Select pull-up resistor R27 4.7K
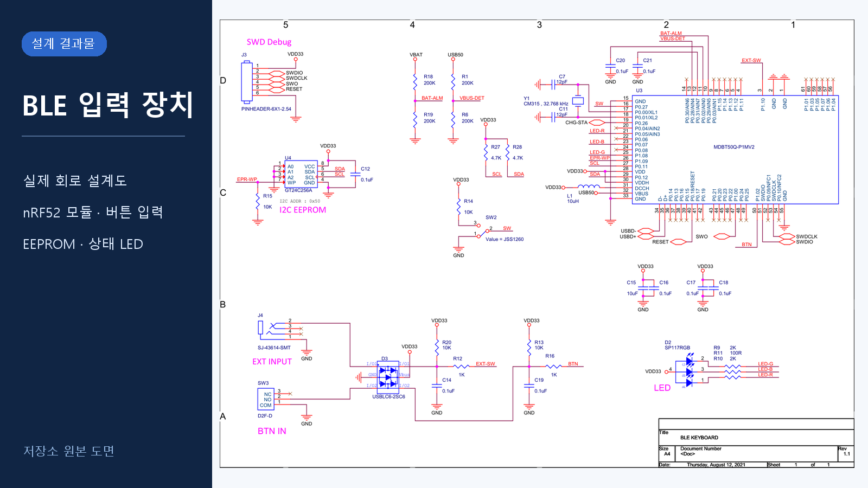Screen dimensions: 868x488 click(486, 152)
